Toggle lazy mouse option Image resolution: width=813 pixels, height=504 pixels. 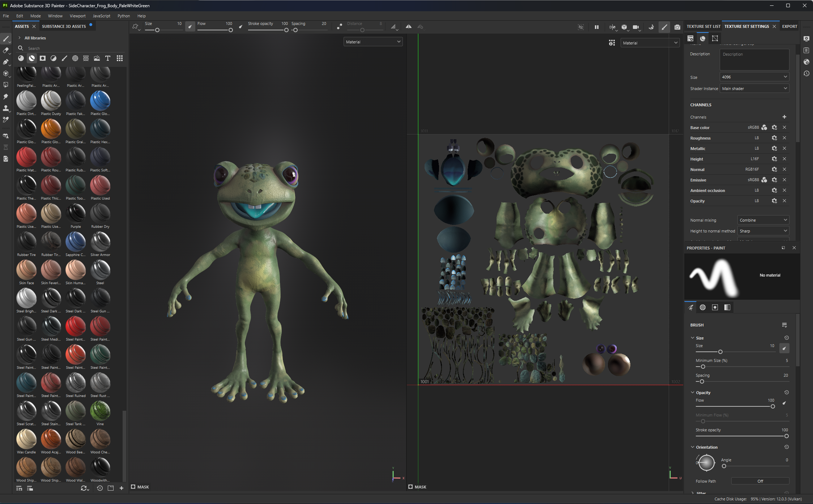pos(340,27)
